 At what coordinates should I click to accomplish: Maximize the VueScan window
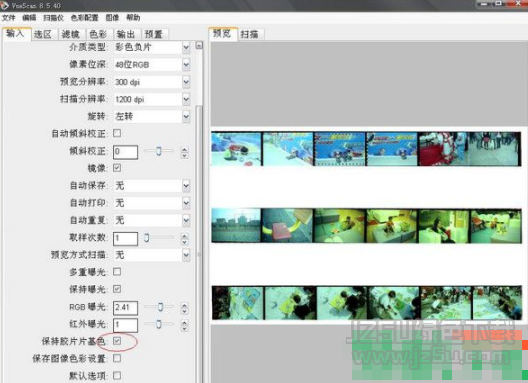(x=499, y=4)
